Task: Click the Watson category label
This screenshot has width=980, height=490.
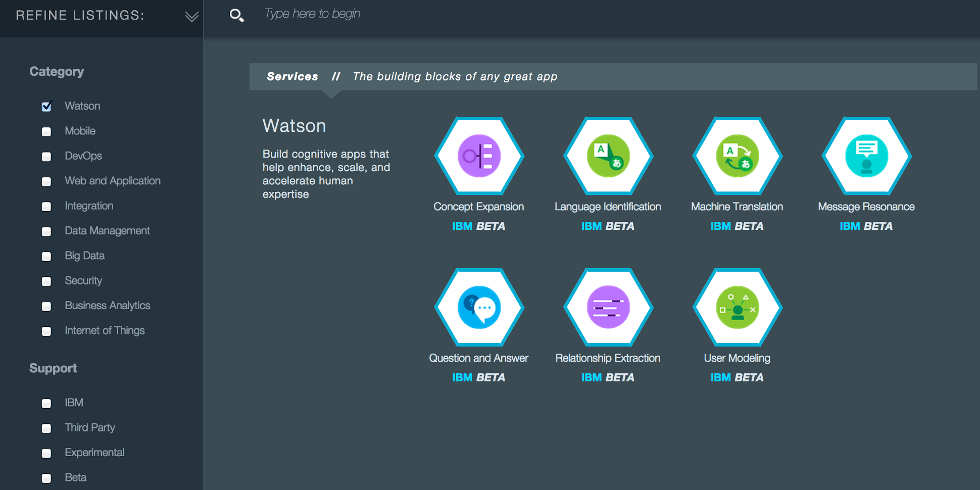Action: click(82, 106)
